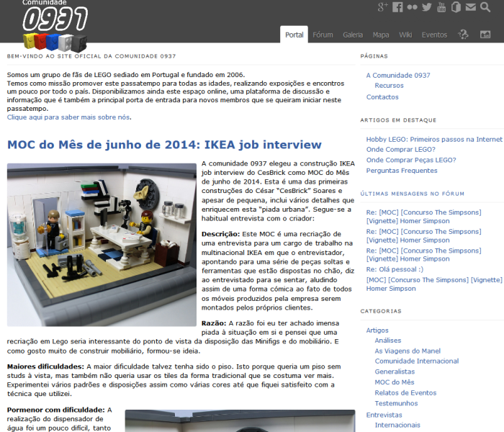Viewport: 504px width, 432px height.
Task: Open the second photo below the article
Action: point(240,420)
